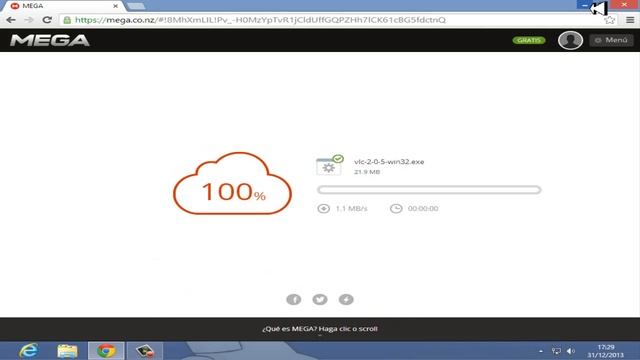Click the browser forward arrow
Image resolution: width=640 pixels, height=360 pixels.
tap(29, 20)
